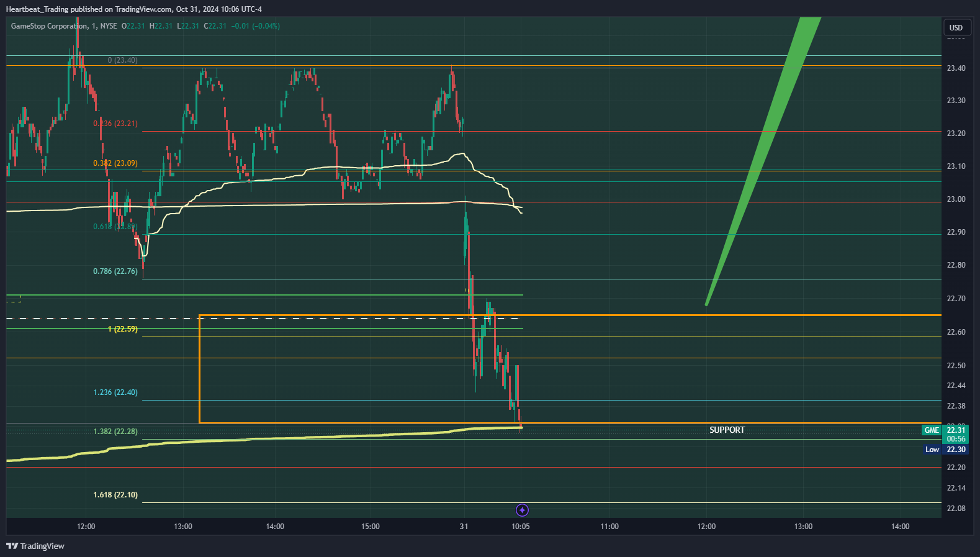
Task: Select the close value C22.31 in legend
Action: pyautogui.click(x=215, y=26)
